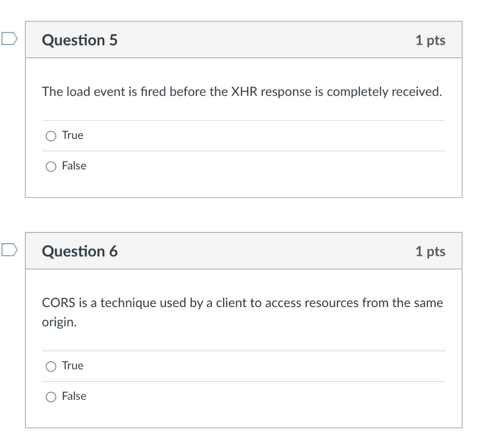Click the 1 pts label of Question 5
Viewport: 481px width, 448px height.
[x=430, y=40]
